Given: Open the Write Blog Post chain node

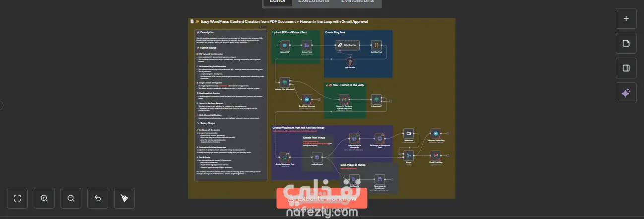Looking at the screenshot, I should click(x=347, y=45).
